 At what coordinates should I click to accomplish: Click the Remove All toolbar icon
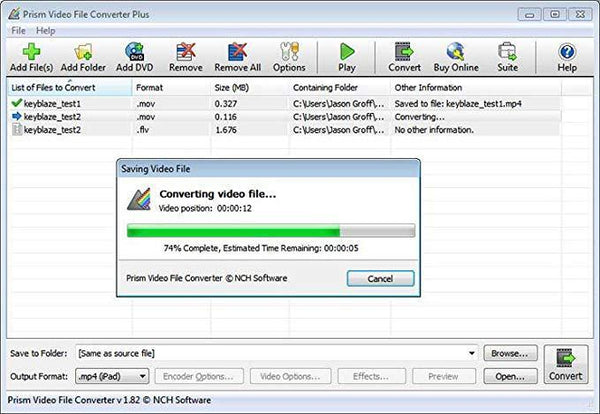pyautogui.click(x=238, y=57)
